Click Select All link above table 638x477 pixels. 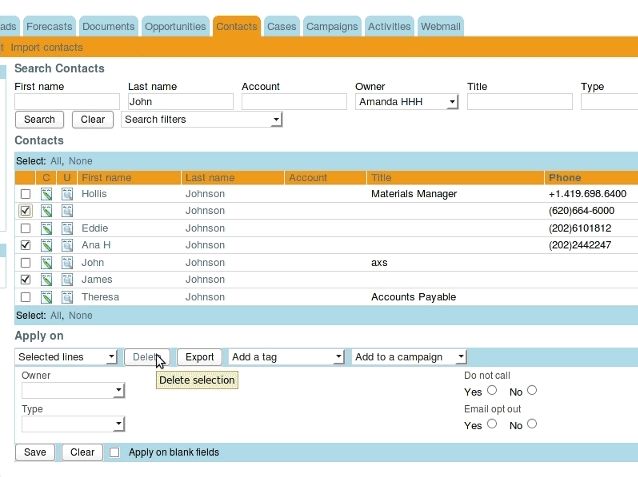click(56, 161)
